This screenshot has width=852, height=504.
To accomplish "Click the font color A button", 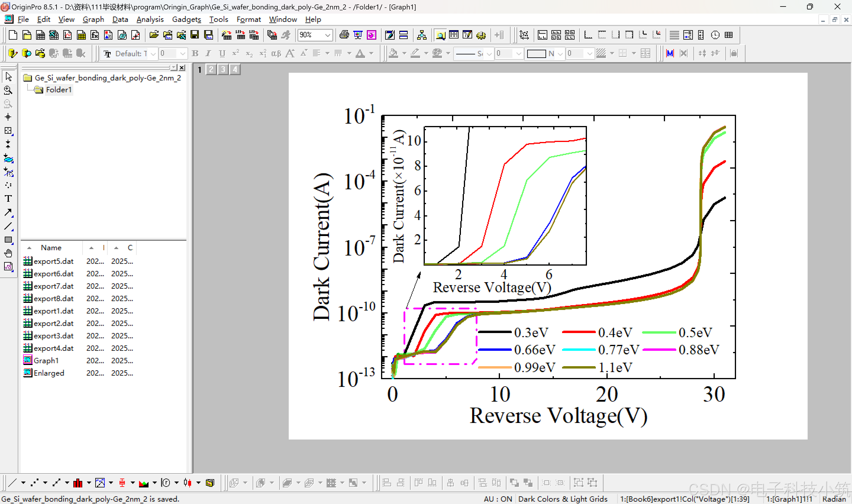I will pos(360,54).
